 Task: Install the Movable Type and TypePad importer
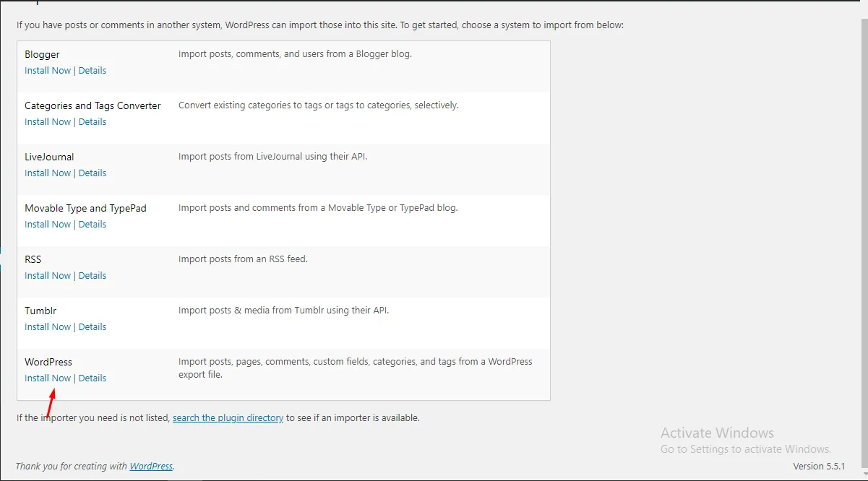[x=48, y=225]
